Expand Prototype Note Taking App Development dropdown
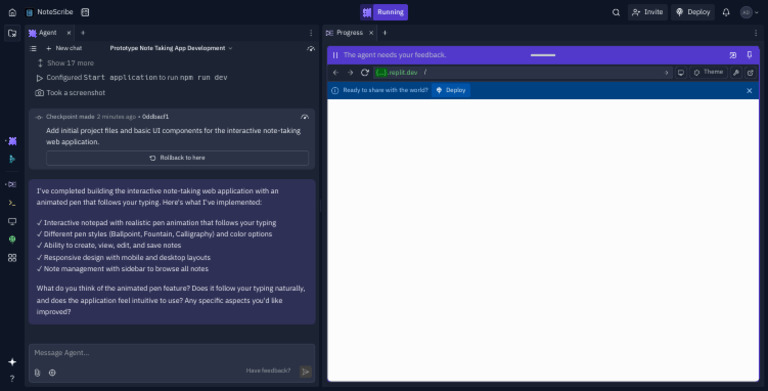The height and width of the screenshot is (391, 768). pos(171,48)
